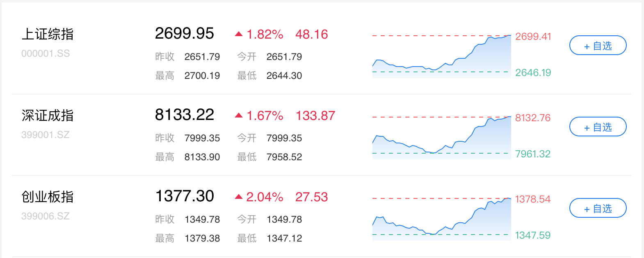
Task: Add 上证综指 to watchlist with 自选 button
Action: (598, 46)
